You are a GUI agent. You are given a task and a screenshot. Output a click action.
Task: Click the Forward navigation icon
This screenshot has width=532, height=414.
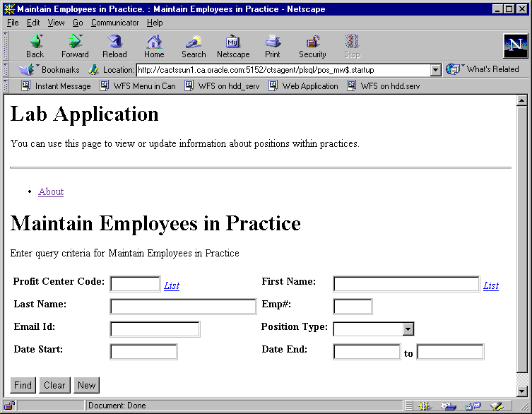pos(75,46)
